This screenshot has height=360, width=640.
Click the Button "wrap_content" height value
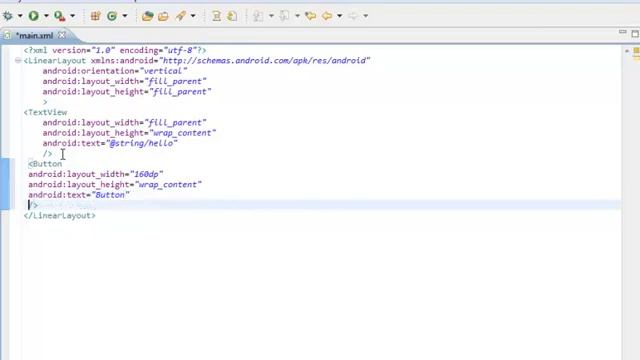pyautogui.click(x=168, y=184)
